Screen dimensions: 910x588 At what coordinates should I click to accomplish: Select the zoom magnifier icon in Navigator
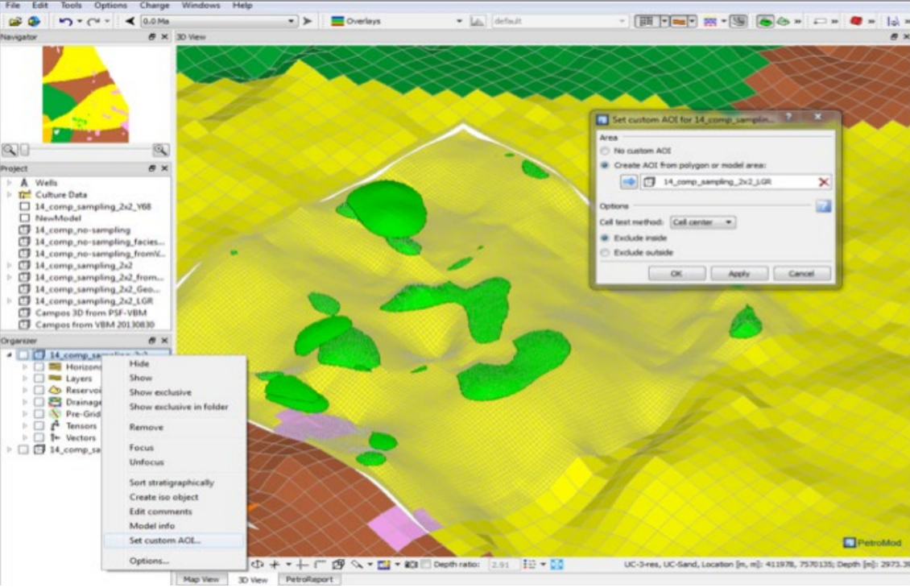click(8, 149)
